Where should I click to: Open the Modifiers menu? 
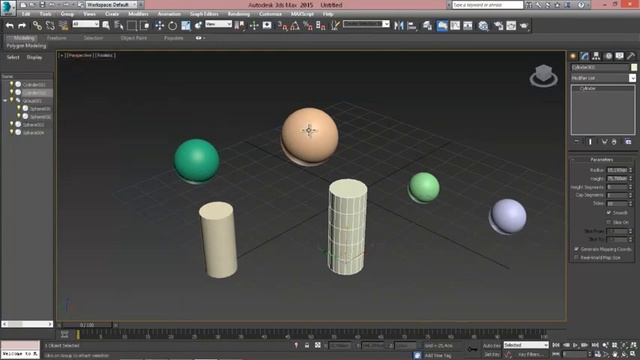[138, 14]
